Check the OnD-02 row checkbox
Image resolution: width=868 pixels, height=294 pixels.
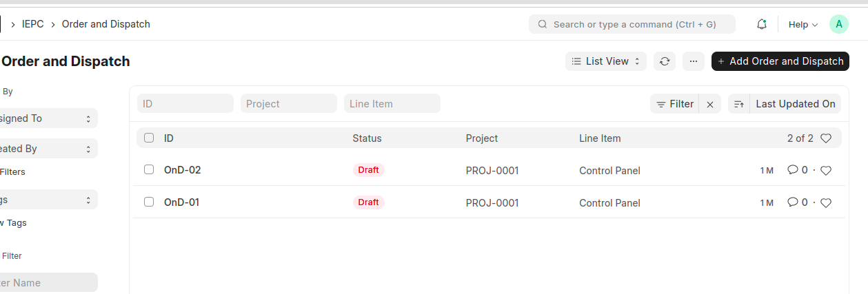click(x=149, y=169)
